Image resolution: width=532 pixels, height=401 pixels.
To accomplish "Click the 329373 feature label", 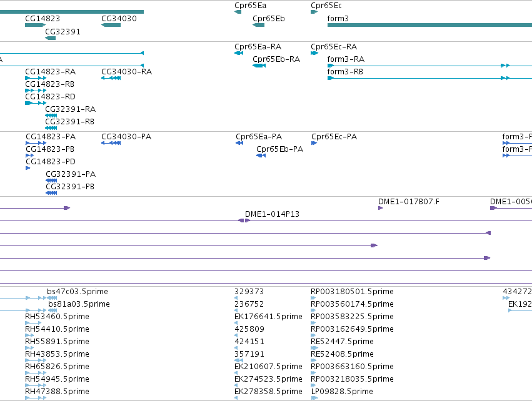I will coord(249,292).
